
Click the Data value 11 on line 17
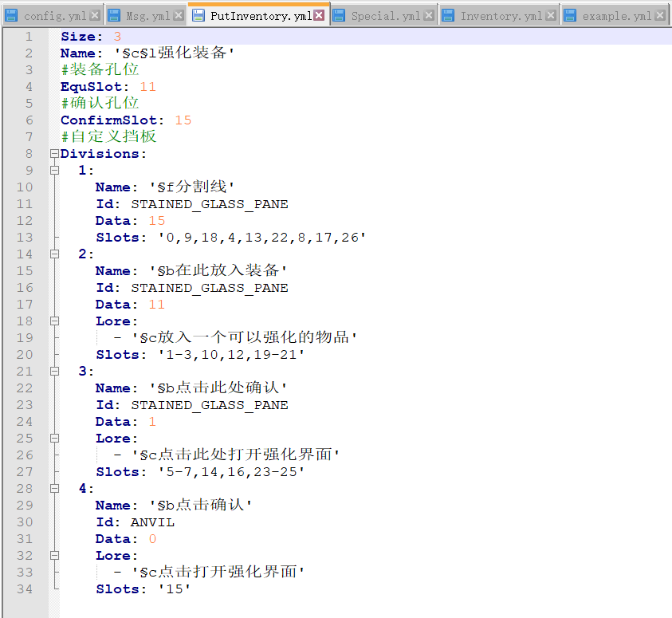(157, 305)
